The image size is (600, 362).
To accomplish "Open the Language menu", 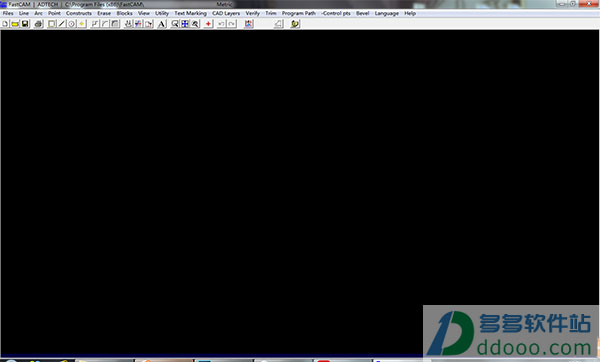I will coord(386,13).
